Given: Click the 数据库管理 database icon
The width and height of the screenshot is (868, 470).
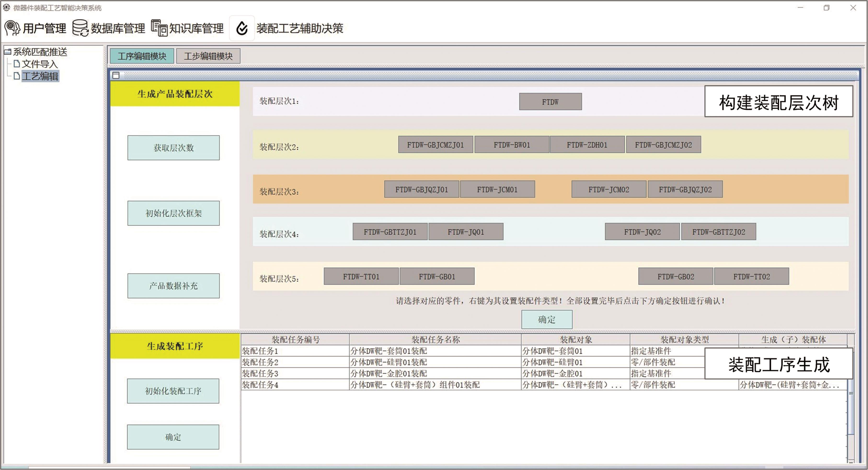Looking at the screenshot, I should point(80,28).
